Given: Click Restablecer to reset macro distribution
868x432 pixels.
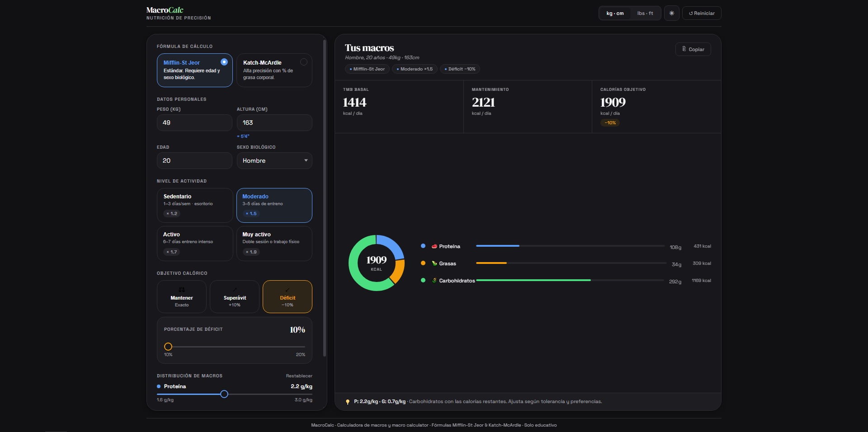Looking at the screenshot, I should tap(299, 376).
